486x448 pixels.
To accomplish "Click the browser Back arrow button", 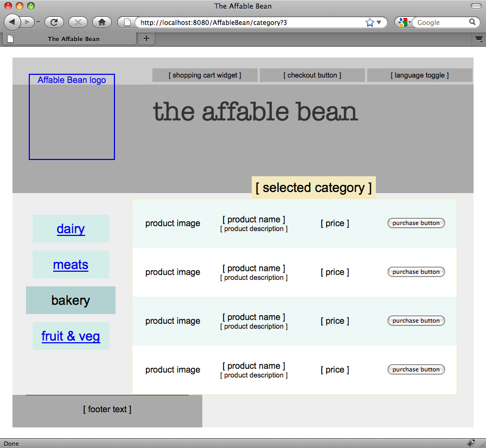I will pos(12,22).
